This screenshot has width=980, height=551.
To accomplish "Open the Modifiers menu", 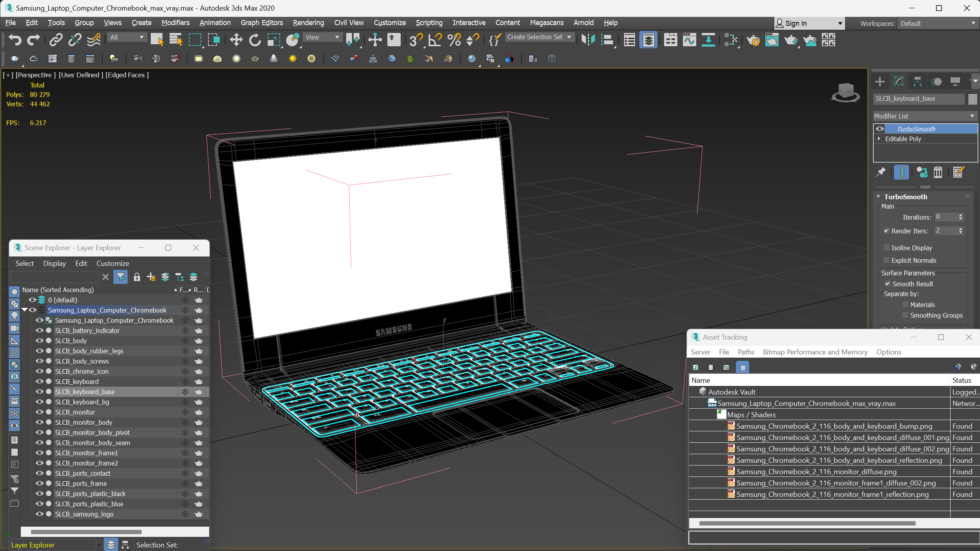I will pyautogui.click(x=175, y=23).
